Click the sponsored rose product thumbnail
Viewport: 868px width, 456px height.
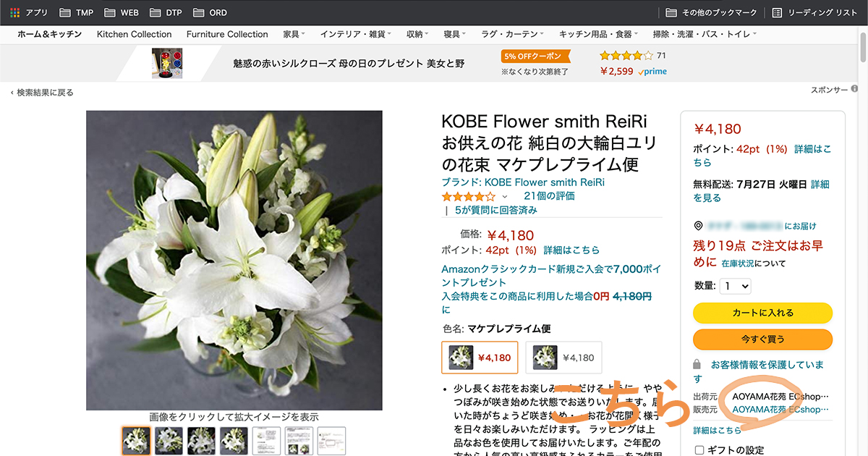tap(167, 63)
